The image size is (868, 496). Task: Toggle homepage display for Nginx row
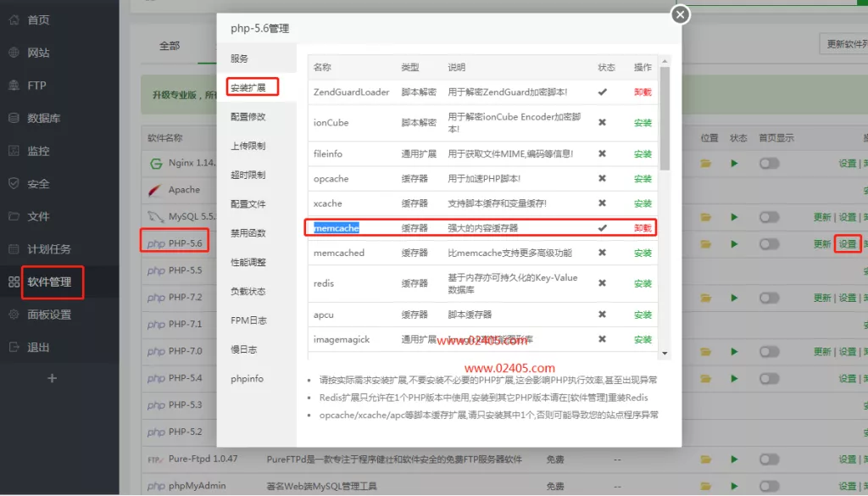[x=769, y=164]
